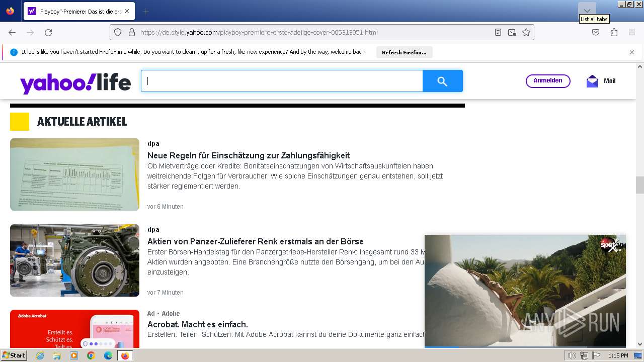The width and height of the screenshot is (644, 362).
Task: Close the "Playboy"-Premiere browser tab
Action: click(126, 11)
